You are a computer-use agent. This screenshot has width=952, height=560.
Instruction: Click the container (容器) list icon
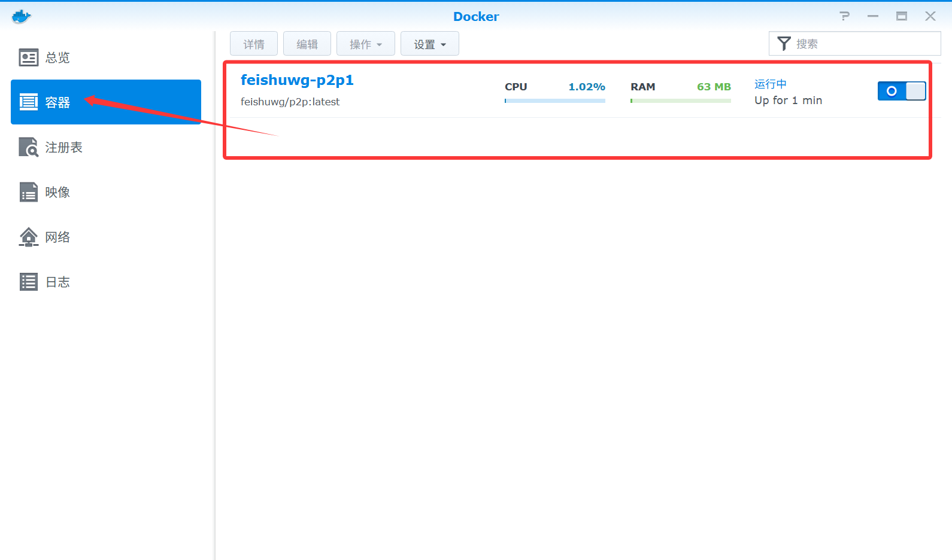point(29,102)
